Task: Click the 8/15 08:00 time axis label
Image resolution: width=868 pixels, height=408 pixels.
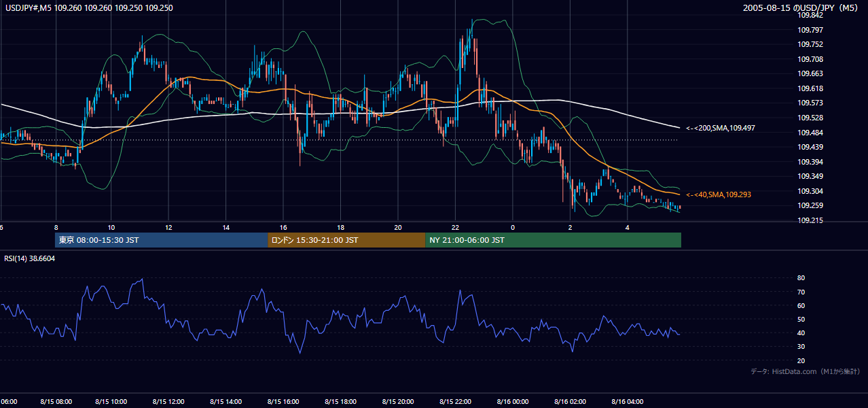Action: (56, 401)
